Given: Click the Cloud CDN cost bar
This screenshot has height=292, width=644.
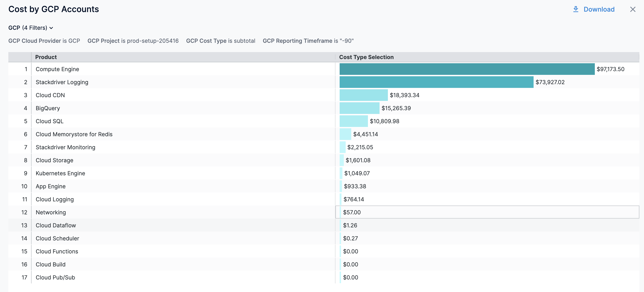Looking at the screenshot, I should pyautogui.click(x=363, y=95).
